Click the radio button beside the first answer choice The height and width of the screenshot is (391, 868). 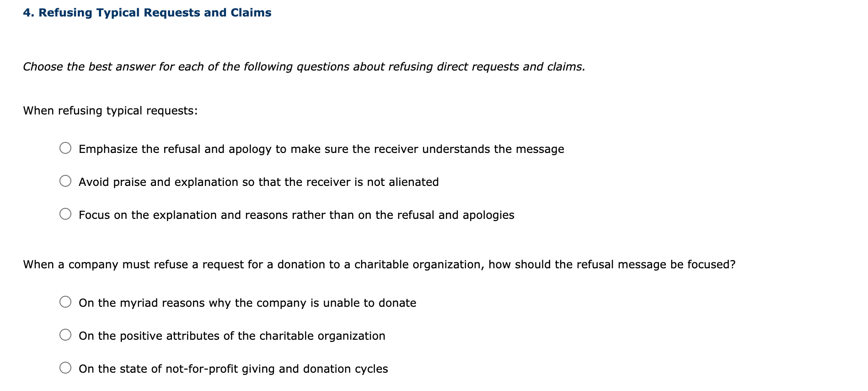coord(66,147)
